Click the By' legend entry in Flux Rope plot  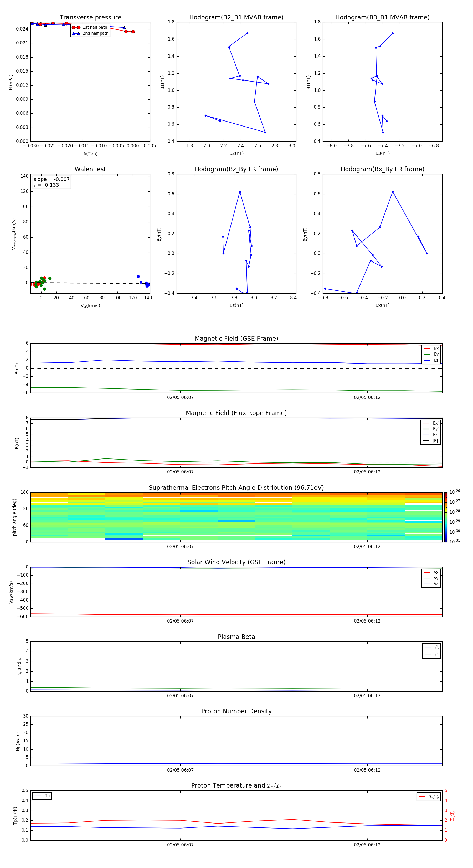[431, 429]
